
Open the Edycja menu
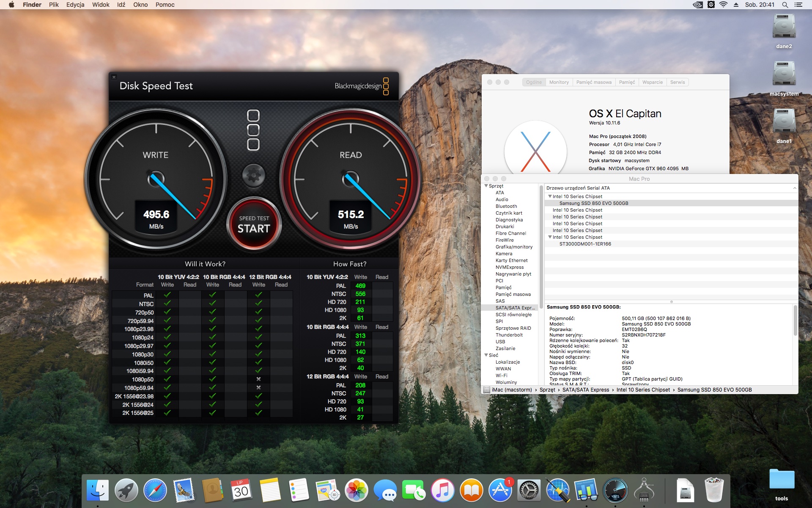click(x=75, y=5)
